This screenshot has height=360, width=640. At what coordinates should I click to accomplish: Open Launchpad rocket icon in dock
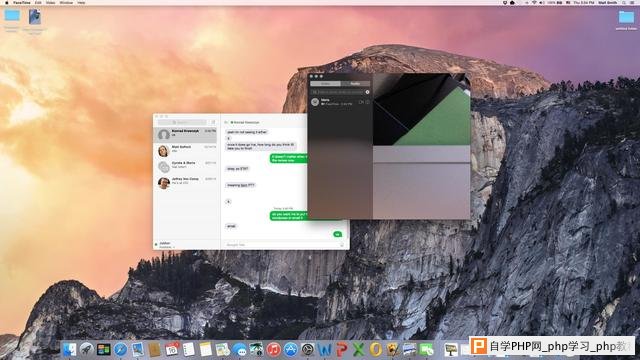pos(87,349)
